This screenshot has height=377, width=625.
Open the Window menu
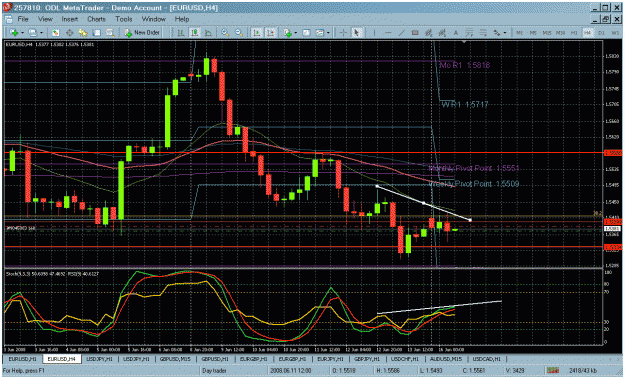(x=153, y=19)
